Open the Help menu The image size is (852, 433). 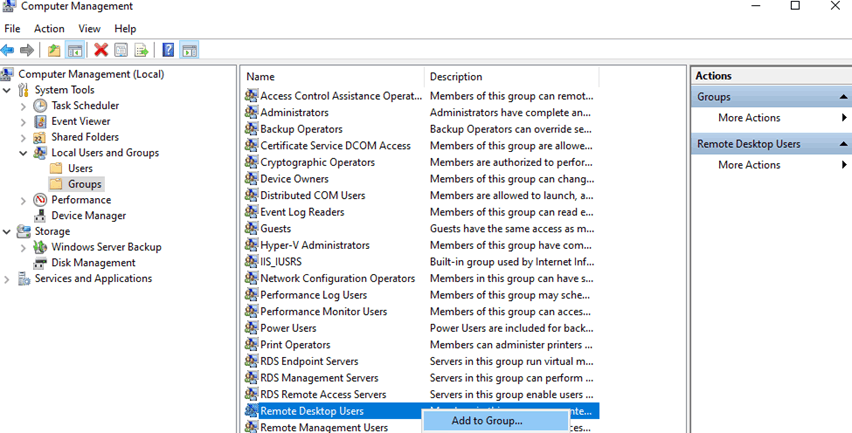[x=125, y=29]
